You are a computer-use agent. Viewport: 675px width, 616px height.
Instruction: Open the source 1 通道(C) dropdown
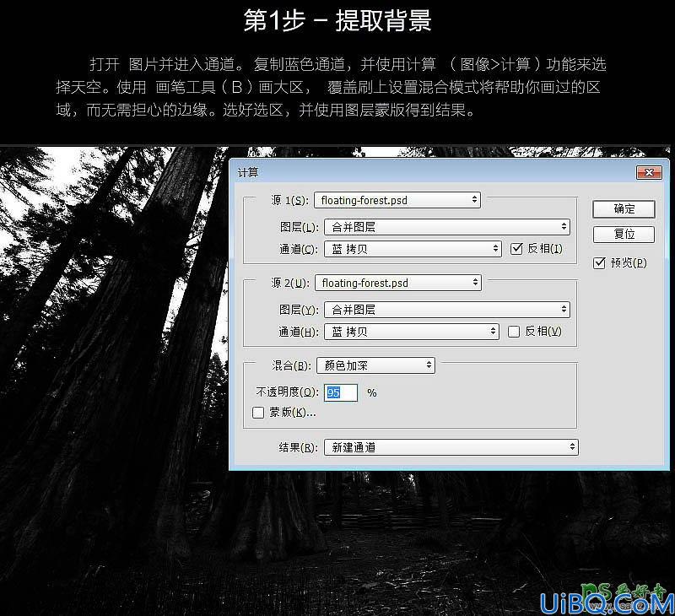coord(413,249)
